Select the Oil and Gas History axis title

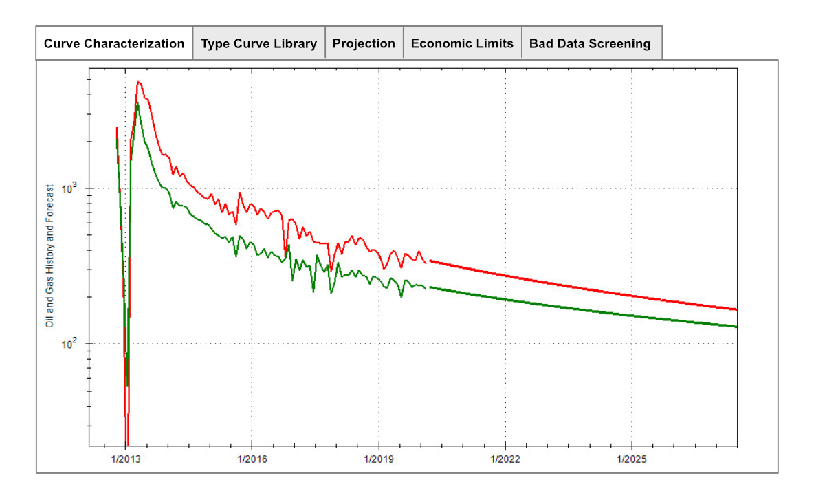pos(50,256)
